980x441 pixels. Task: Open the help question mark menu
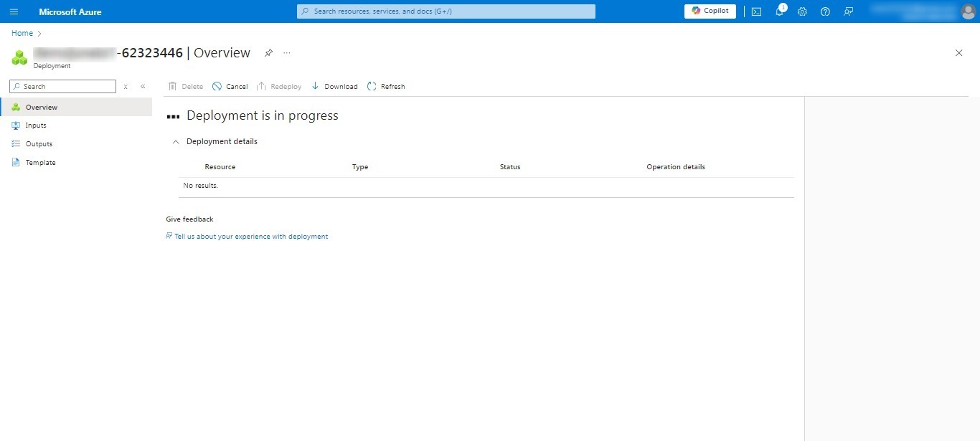825,11
